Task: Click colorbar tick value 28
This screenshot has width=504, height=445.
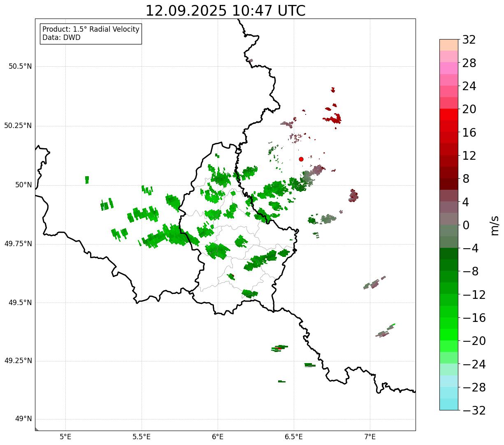Action: pos(469,63)
